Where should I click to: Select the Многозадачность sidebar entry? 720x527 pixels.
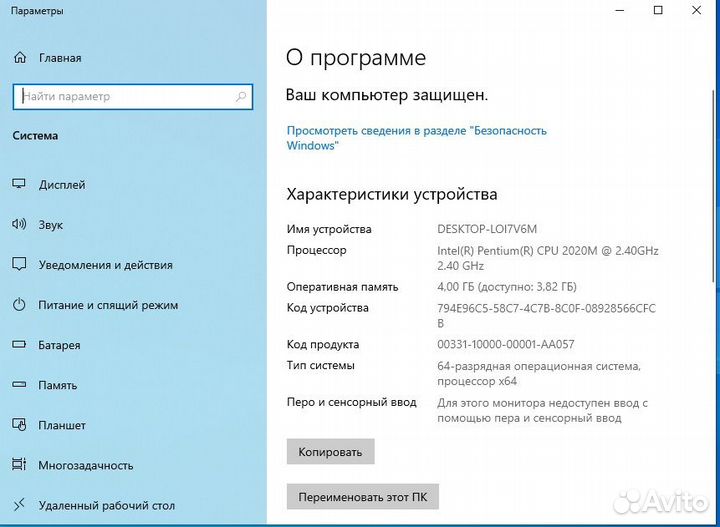86,465
